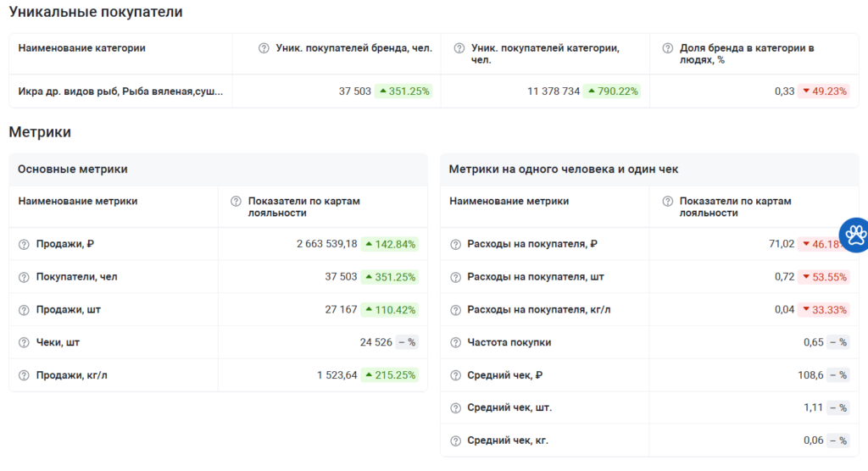Click help icon beside Расходы на покупателя, ₽
Image resolution: width=868 pixels, height=471 pixels.
tap(456, 244)
